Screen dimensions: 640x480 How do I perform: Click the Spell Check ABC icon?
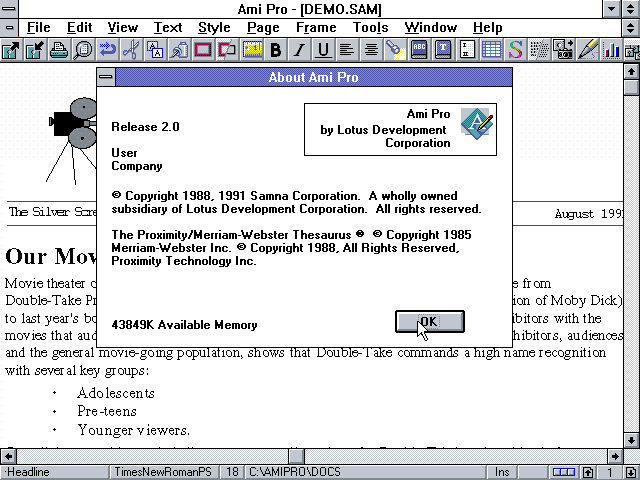click(x=419, y=49)
